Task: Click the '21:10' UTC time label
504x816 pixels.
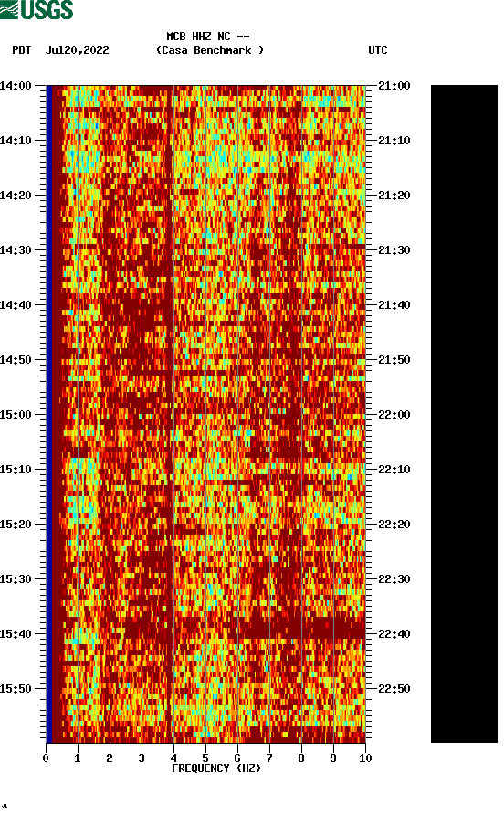Action: [394, 141]
